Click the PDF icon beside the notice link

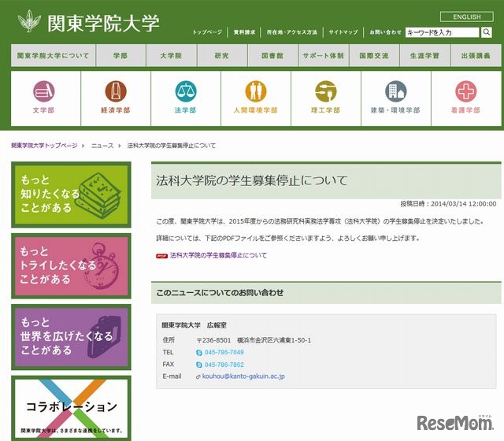(161, 256)
